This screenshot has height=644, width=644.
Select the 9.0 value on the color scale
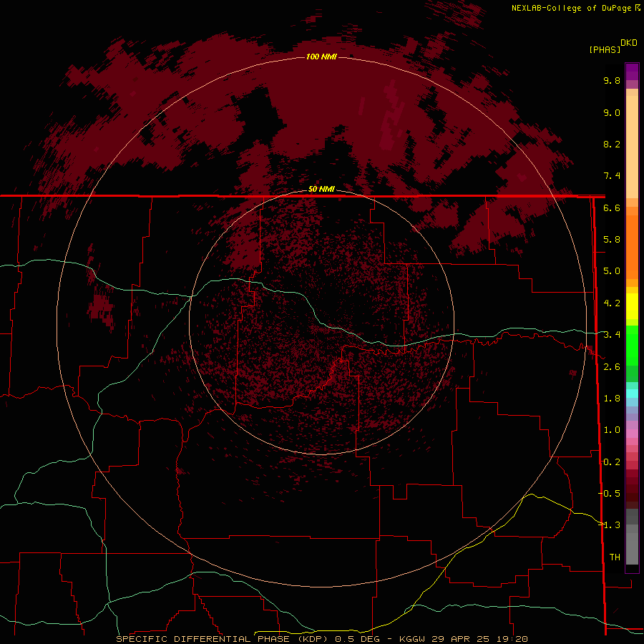pyautogui.click(x=612, y=112)
